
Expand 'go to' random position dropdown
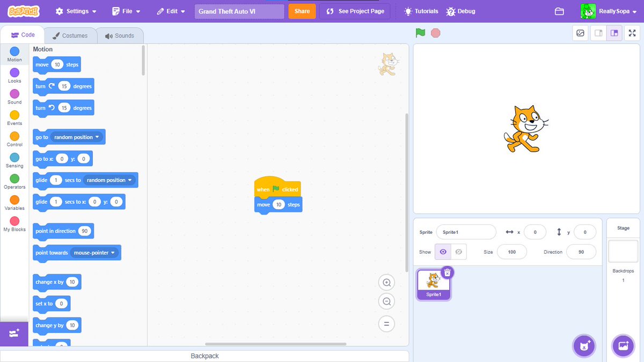(x=77, y=137)
